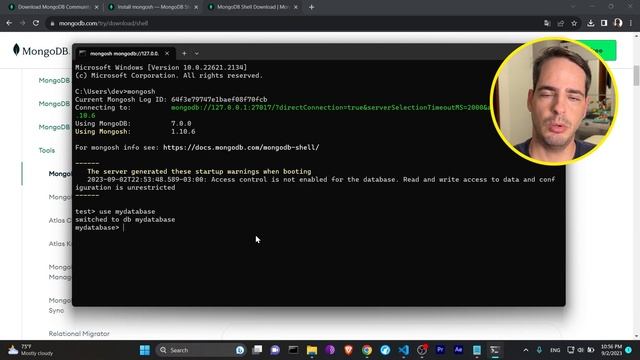The image size is (640, 360).
Task: Toggle the Chrome side panel icon
Action: (604, 23)
